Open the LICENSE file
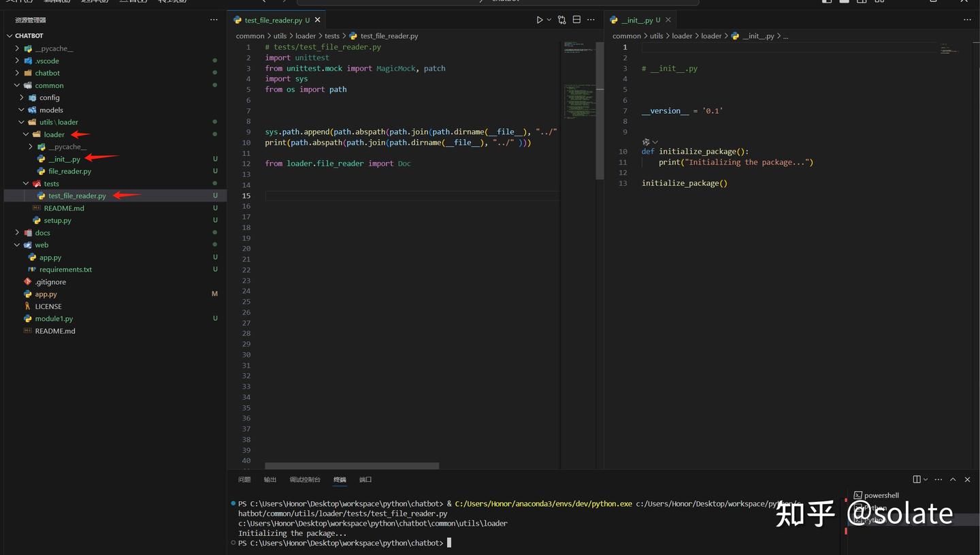Screen dimensions: 980x555 pyautogui.click(x=48, y=306)
